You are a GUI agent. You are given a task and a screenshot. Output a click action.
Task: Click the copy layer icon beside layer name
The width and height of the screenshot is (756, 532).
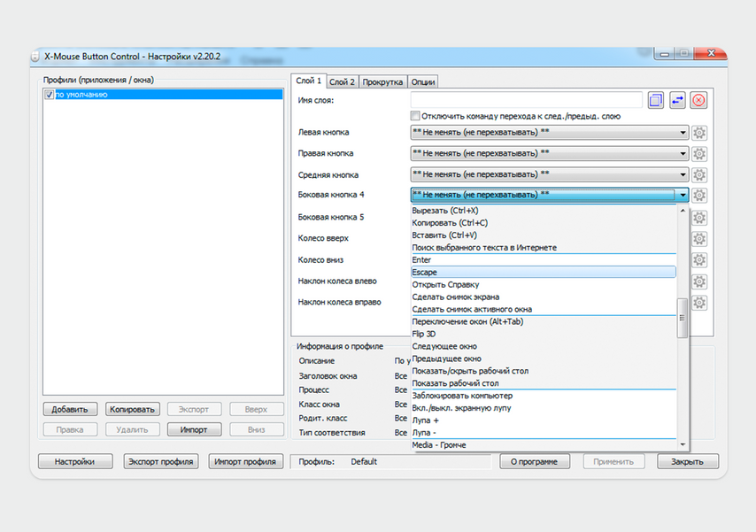point(656,100)
